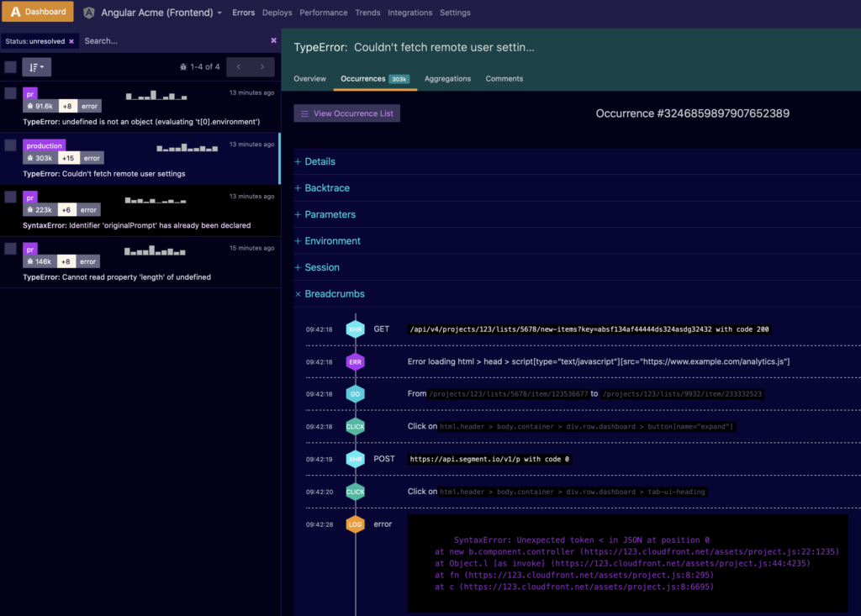Screen dimensions: 861x616
Task: Click the +6 badge on SyntaxError row
Action: coord(66,210)
